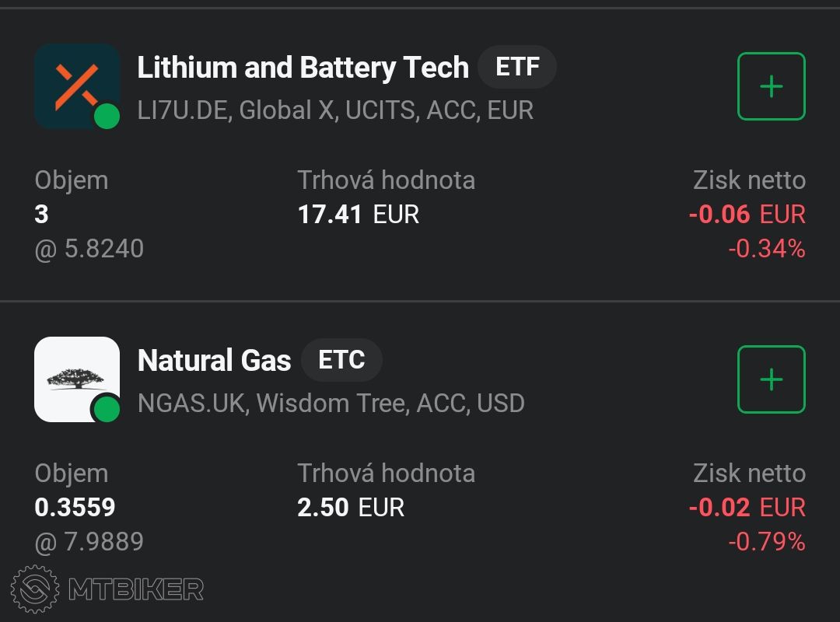Image resolution: width=840 pixels, height=622 pixels.
Task: Click the -0.06 EUR net profit figure
Action: pos(747,215)
